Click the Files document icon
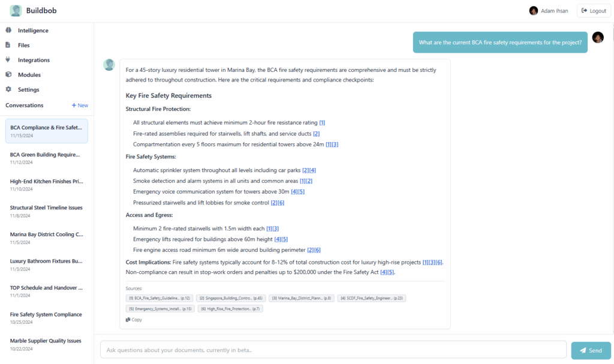This screenshot has width=614, height=364. click(x=8, y=45)
